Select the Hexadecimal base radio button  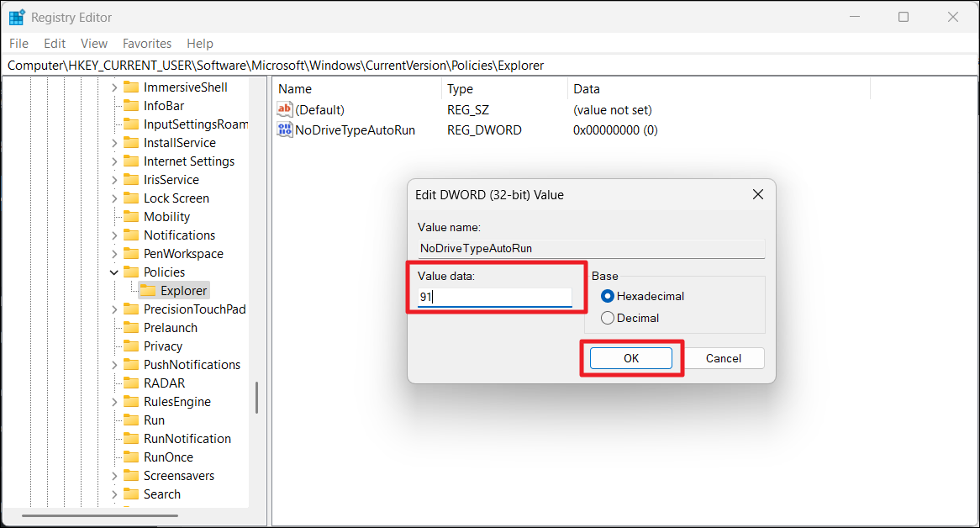(608, 296)
